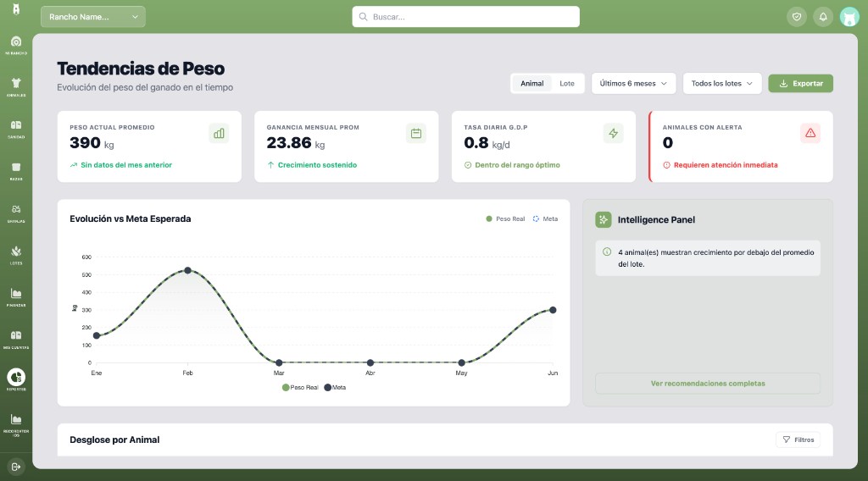Viewport: 868px width, 481px height.
Task: Click 'Crecimiento sostenido' text
Action: click(x=317, y=165)
